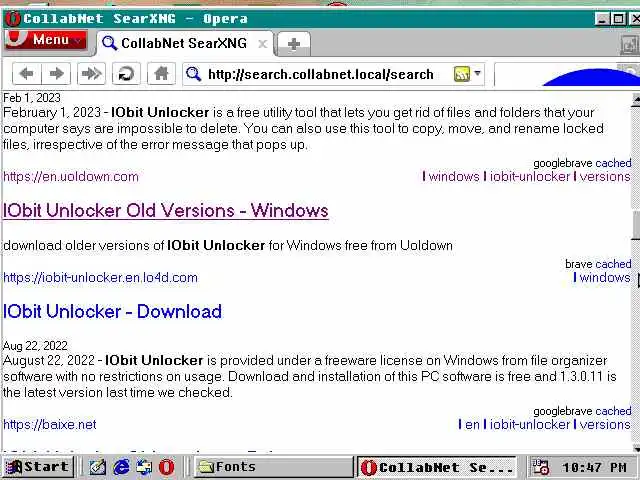Go back with the Back arrow

(x=27, y=74)
